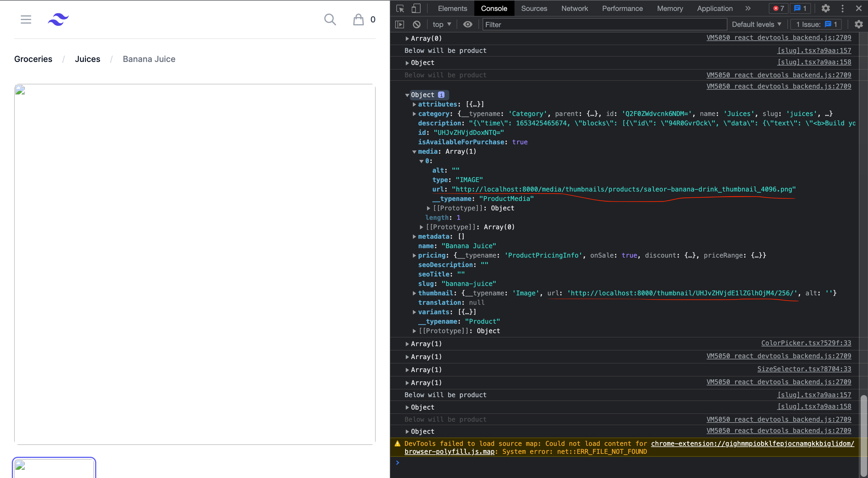The image size is (868, 478).
Task: Click the error count badge
Action: click(x=779, y=9)
